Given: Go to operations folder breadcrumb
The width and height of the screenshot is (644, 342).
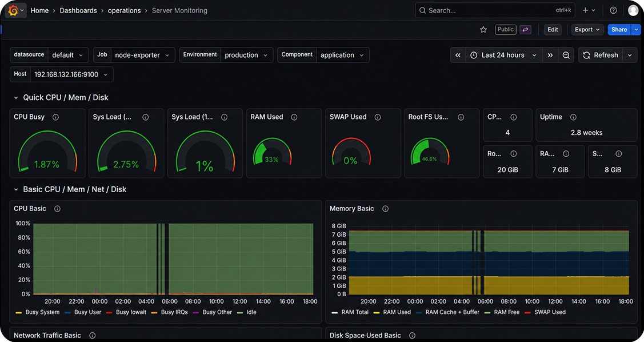Looking at the screenshot, I should pyautogui.click(x=124, y=10).
